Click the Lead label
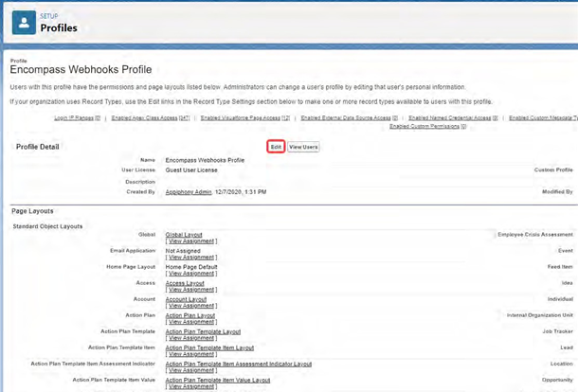This screenshot has height=392, width=578. pyautogui.click(x=567, y=347)
